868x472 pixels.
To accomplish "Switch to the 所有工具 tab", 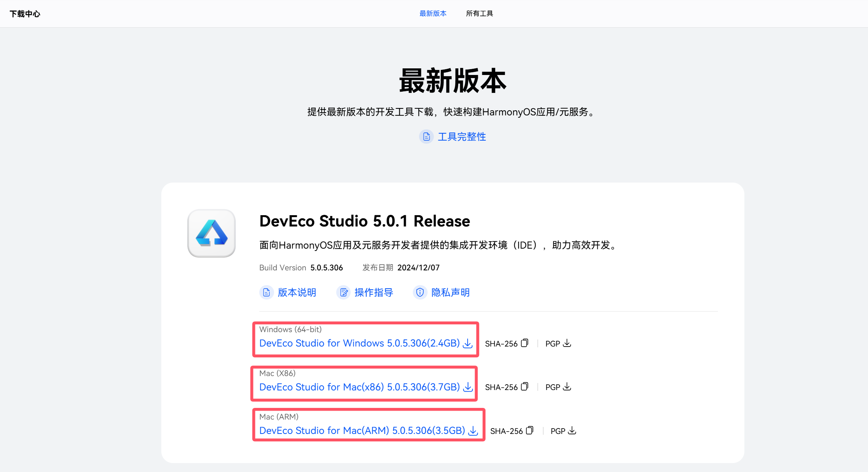I will tap(479, 14).
